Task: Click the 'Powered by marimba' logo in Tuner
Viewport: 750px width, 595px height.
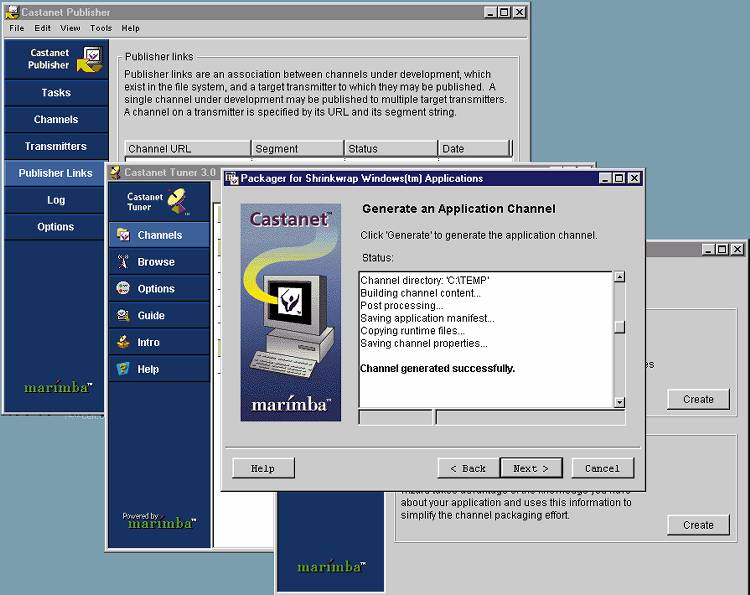Action: point(159,520)
